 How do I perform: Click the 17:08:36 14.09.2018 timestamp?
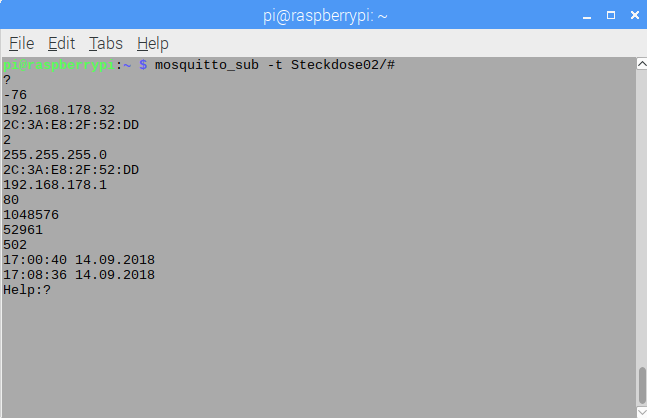click(79, 275)
